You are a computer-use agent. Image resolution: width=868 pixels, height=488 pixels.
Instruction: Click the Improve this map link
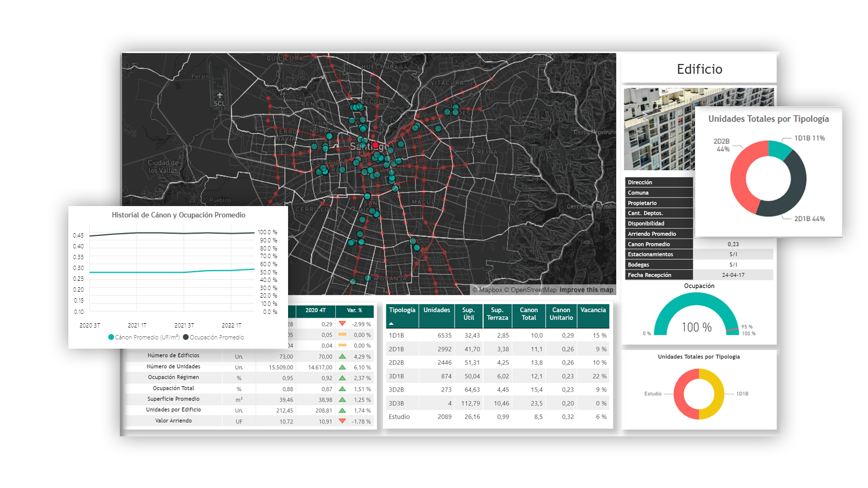click(x=586, y=290)
